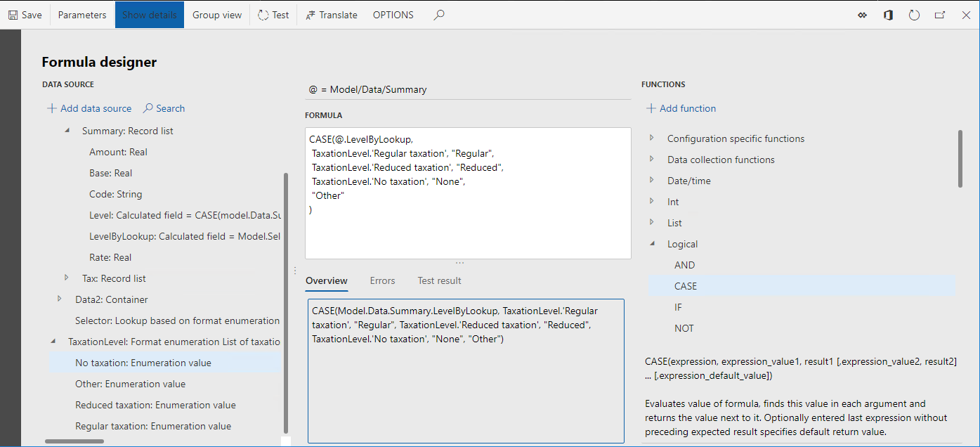Click the Translate toolbar button
Image resolution: width=980 pixels, height=447 pixels.
pyautogui.click(x=332, y=15)
